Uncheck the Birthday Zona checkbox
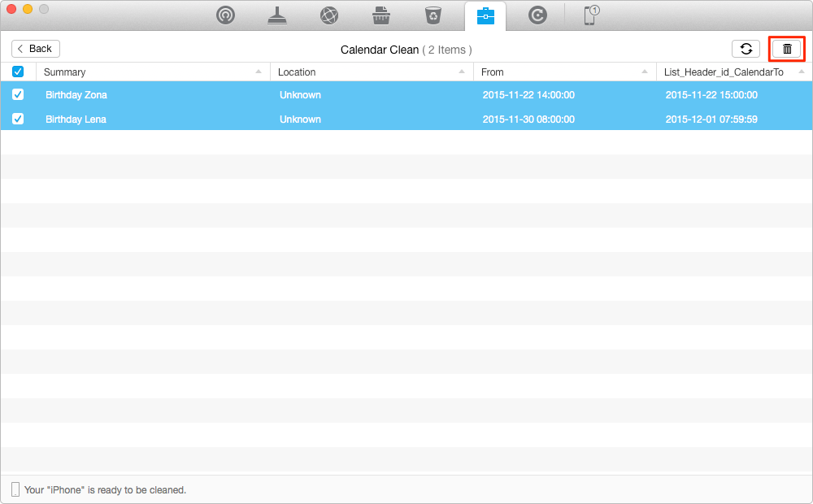Image resolution: width=813 pixels, height=504 pixels. (18, 94)
